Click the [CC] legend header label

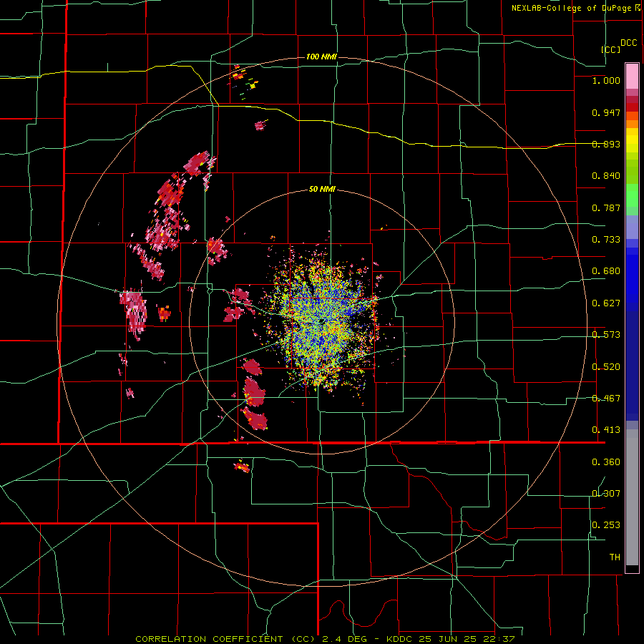610,49
